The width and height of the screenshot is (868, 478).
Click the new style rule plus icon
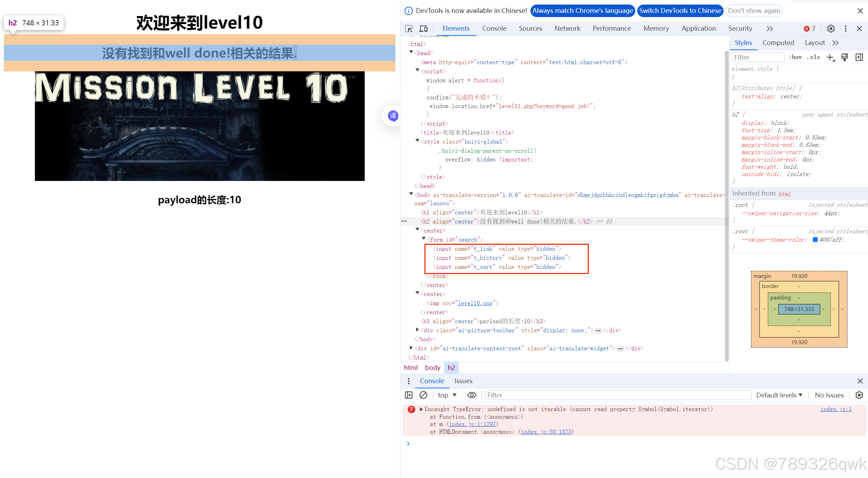[830, 57]
